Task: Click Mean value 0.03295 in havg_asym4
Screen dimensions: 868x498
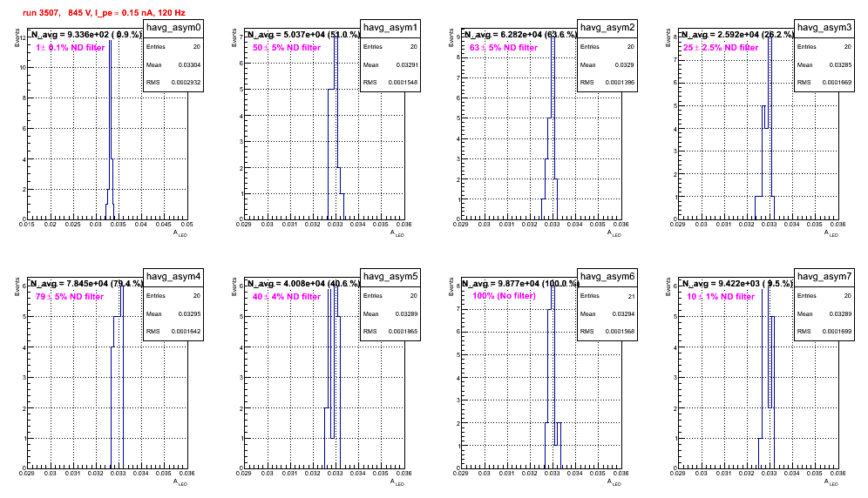Action: [189, 313]
